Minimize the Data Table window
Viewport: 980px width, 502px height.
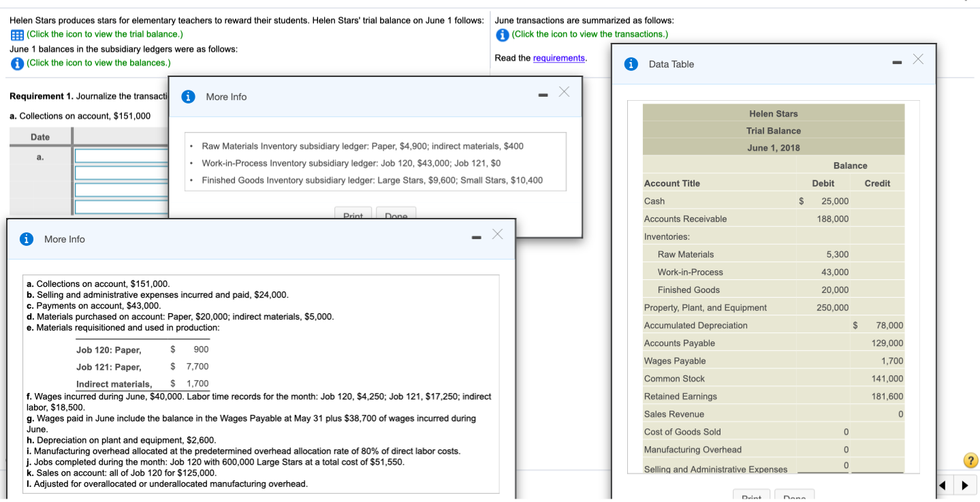(896, 60)
